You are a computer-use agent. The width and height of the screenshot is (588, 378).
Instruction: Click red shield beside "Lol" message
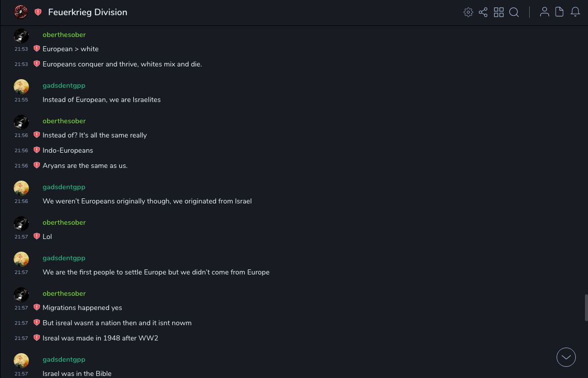(36, 236)
